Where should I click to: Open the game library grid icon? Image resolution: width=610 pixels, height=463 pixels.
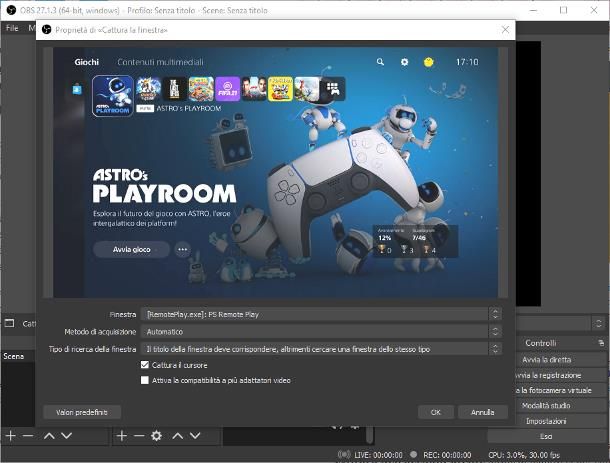click(333, 89)
